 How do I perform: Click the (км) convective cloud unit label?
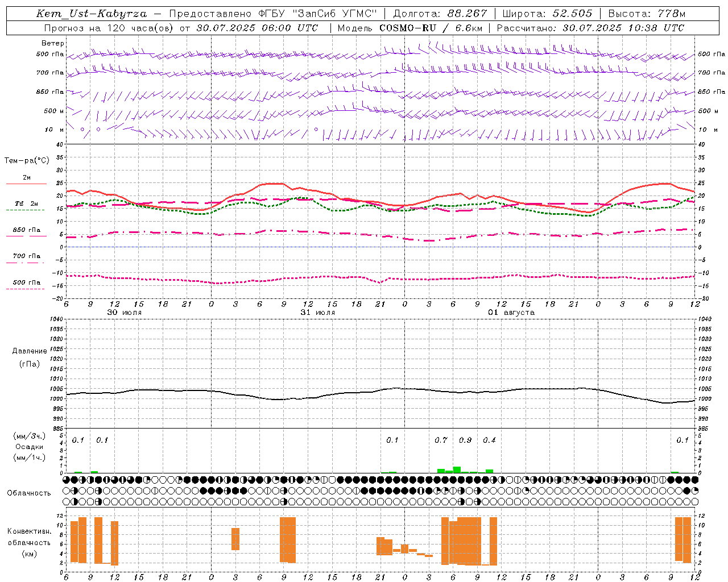click(29, 554)
